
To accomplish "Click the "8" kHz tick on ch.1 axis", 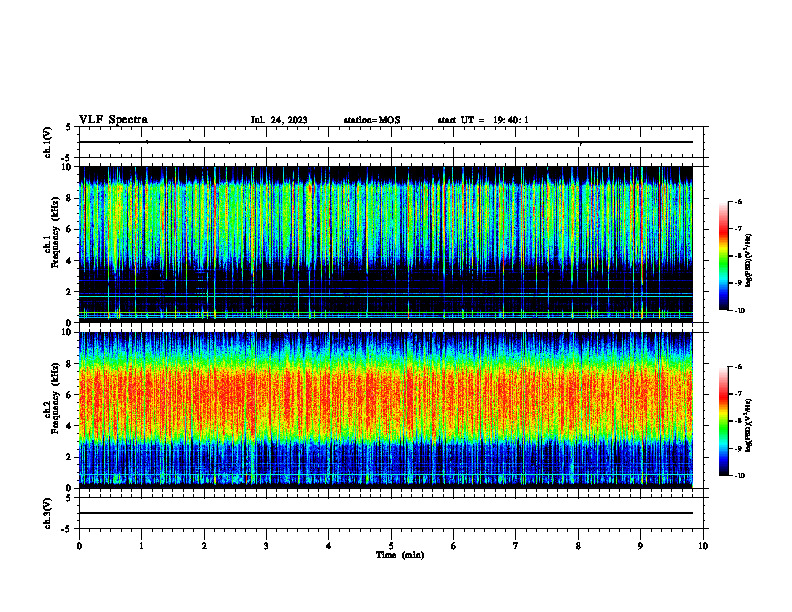I will click(71, 198).
